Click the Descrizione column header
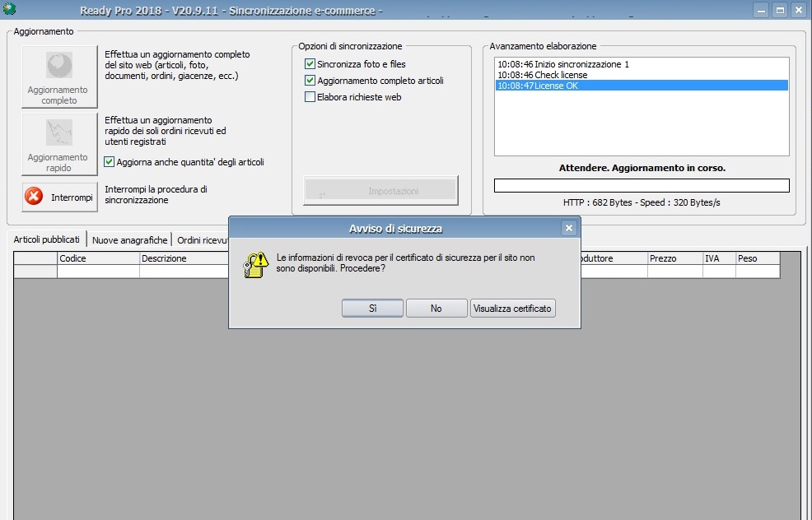This screenshot has height=520, width=812. [x=184, y=258]
